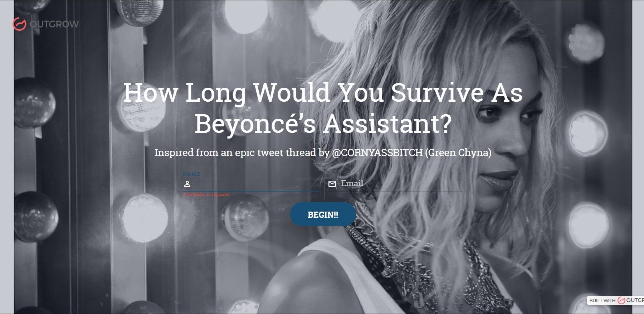Click the person icon in the Name field

(x=187, y=184)
